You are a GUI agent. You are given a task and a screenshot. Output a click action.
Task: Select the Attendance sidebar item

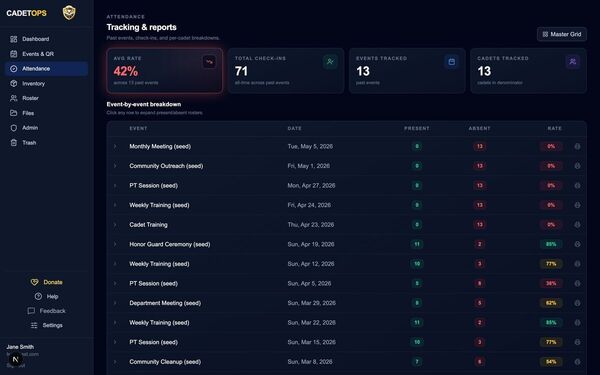tap(46, 68)
